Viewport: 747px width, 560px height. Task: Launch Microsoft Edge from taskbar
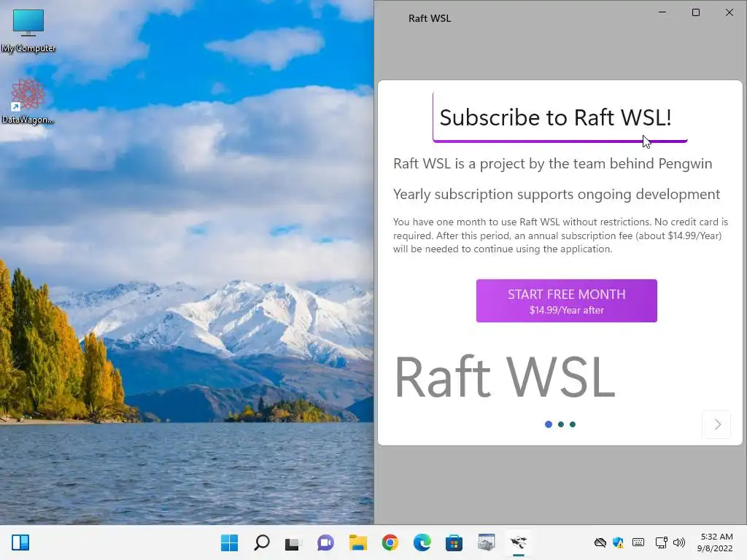[x=422, y=542]
